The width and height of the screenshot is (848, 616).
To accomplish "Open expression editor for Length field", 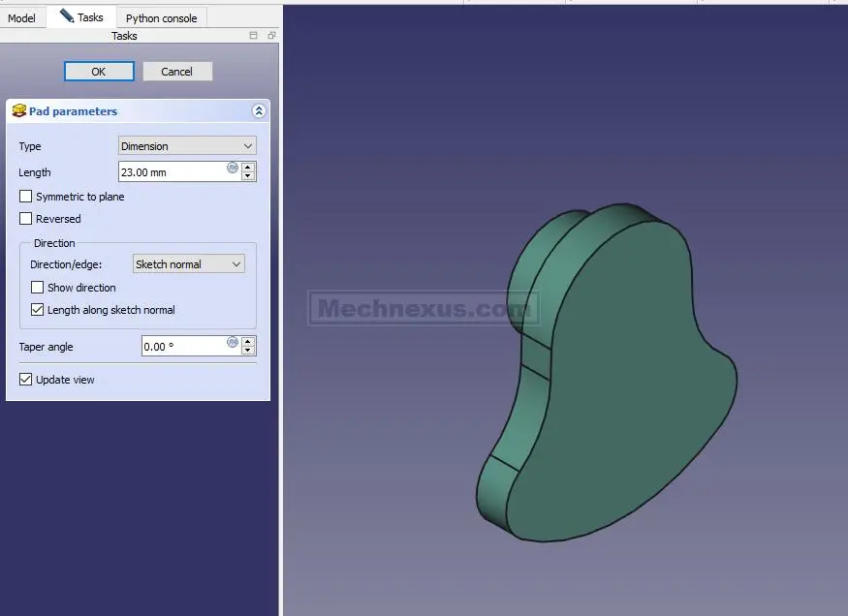I will 233,168.
